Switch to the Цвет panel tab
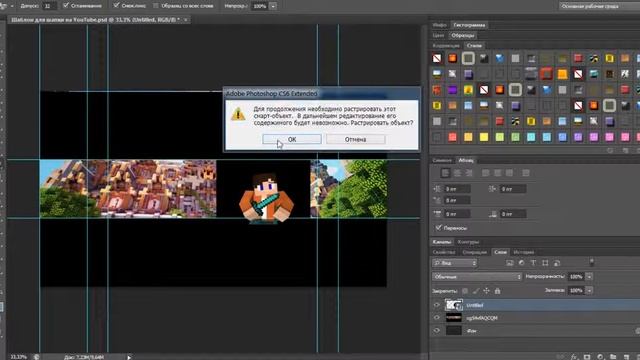 point(438,36)
